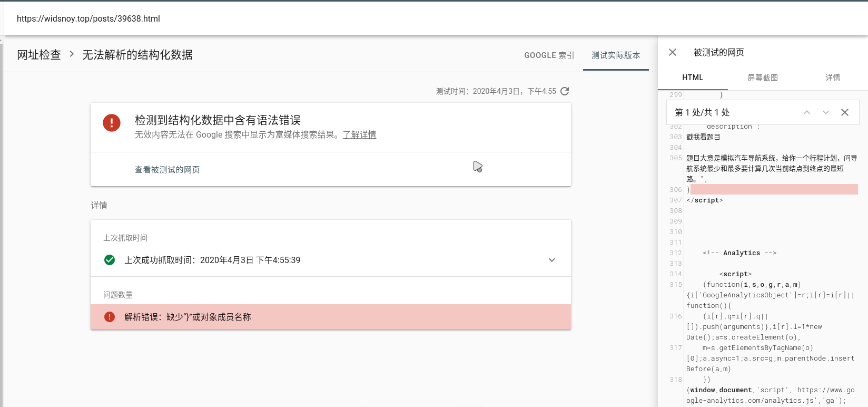This screenshot has height=407, width=868.
Task: Click the <script> tag on line 314
Action: pos(736,274)
